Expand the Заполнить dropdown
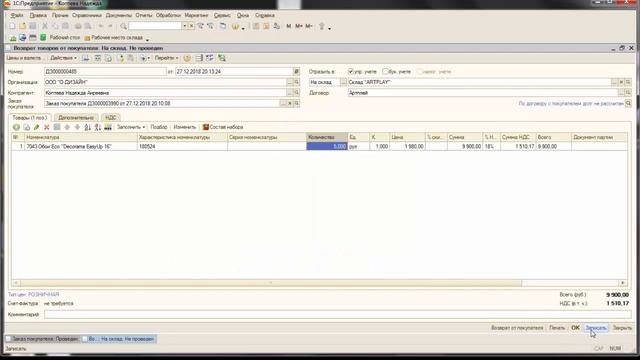This screenshot has height=360, width=640. 131,127
